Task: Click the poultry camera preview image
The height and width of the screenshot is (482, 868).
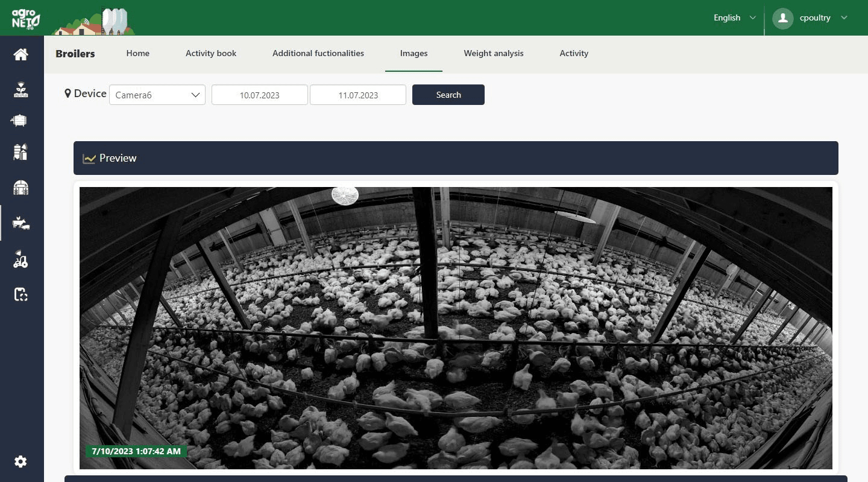Action: pyautogui.click(x=456, y=328)
